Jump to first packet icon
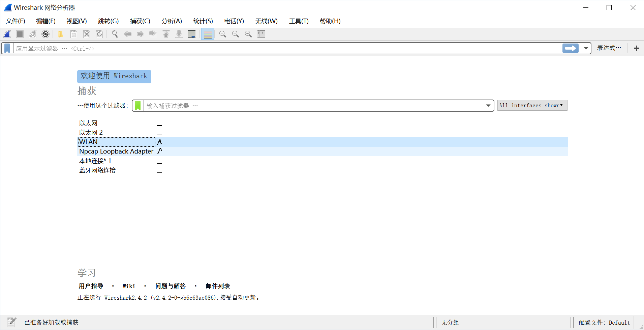644x330 pixels. tap(166, 34)
